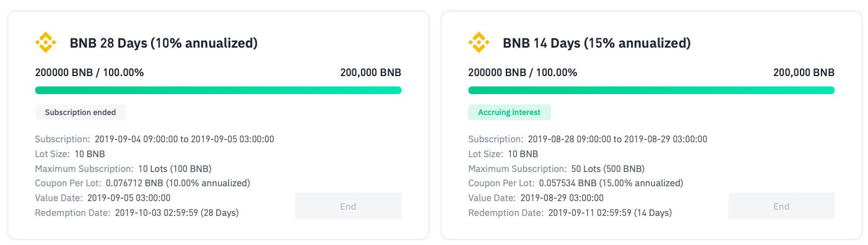
Task: Click the redemption date 2019-09-11 02:59:59
Action: 589,213
